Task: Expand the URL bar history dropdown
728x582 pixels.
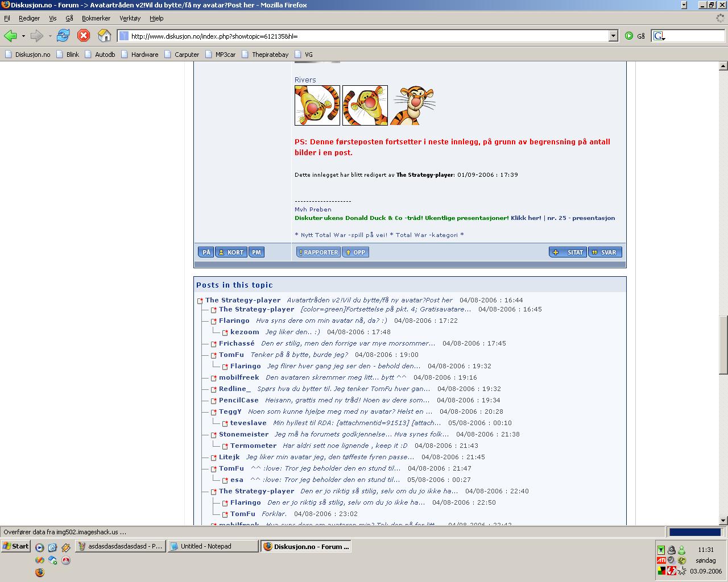Action: pyautogui.click(x=613, y=36)
